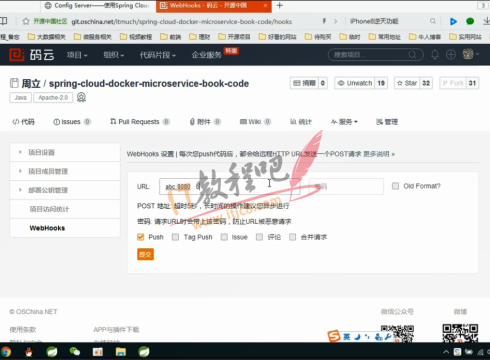The image size is (490, 360).
Task: Click the Java language tag
Action: tap(20, 98)
